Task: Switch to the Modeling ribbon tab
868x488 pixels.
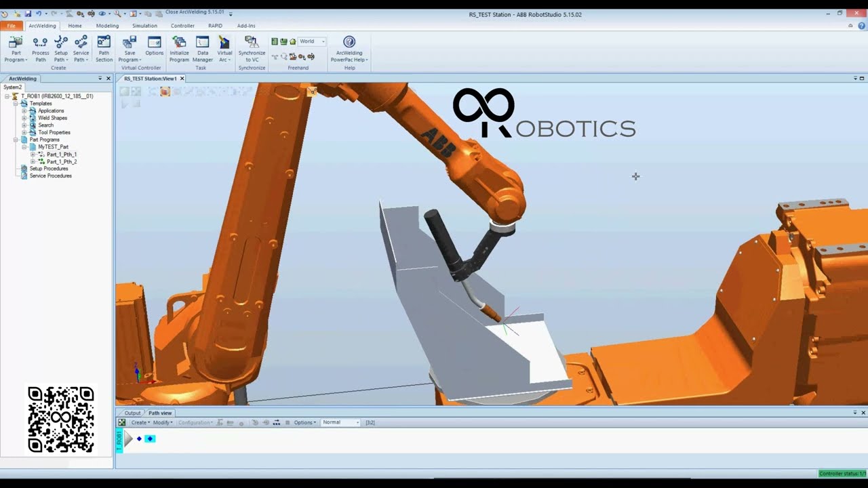Action: click(x=107, y=26)
